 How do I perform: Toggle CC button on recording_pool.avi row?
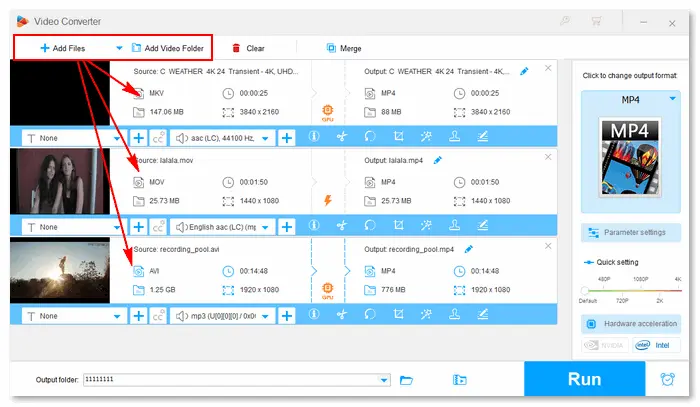158,316
